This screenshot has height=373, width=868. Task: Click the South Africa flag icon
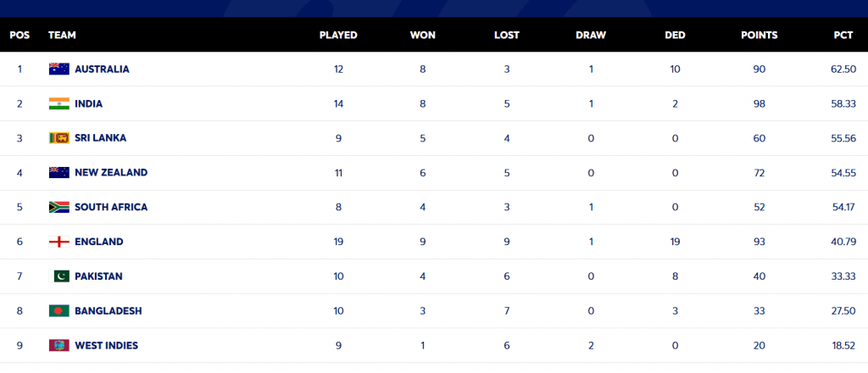coord(59,207)
